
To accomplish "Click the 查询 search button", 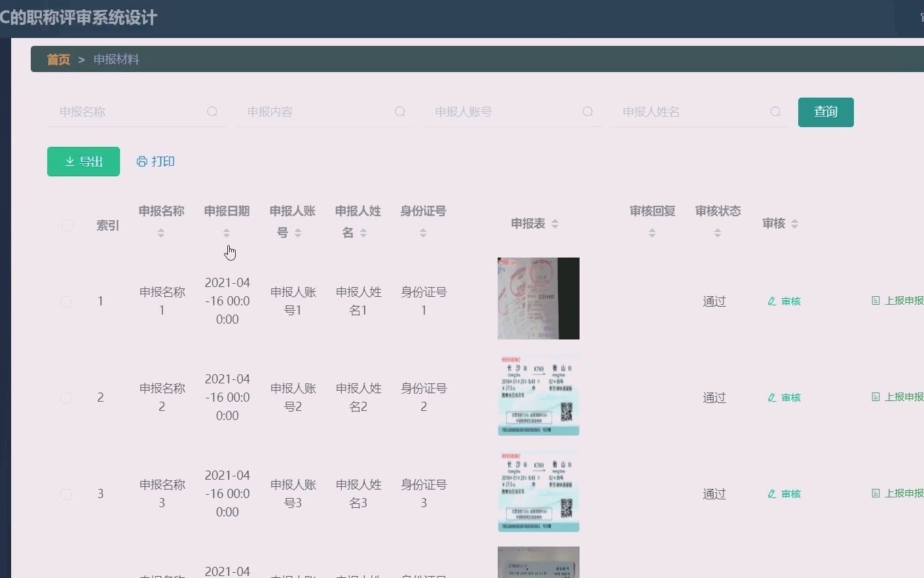I will pyautogui.click(x=826, y=112).
